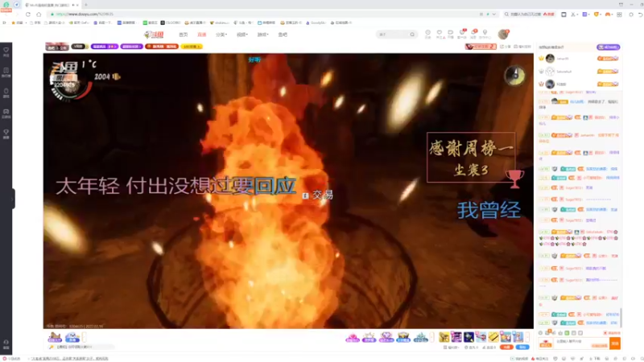The image size is (644, 362).
Task: Open the browser extensions grid icon
Action: [x=619, y=14]
